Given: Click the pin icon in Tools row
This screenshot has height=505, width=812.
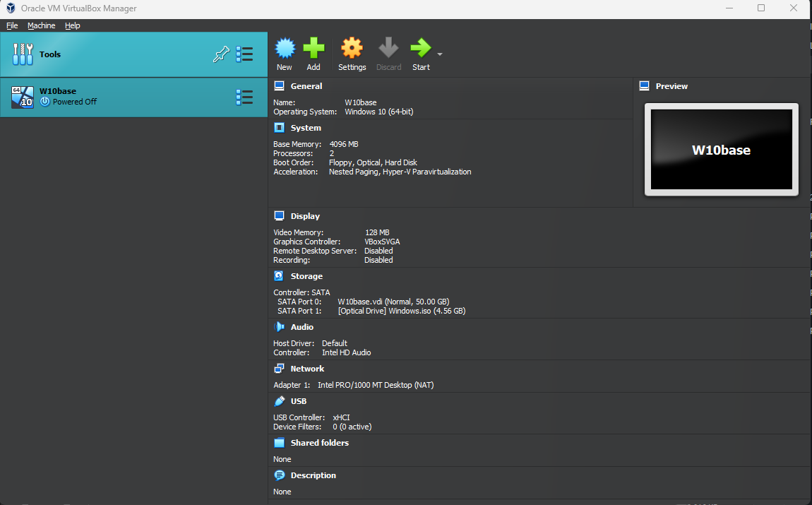Looking at the screenshot, I should coord(221,54).
